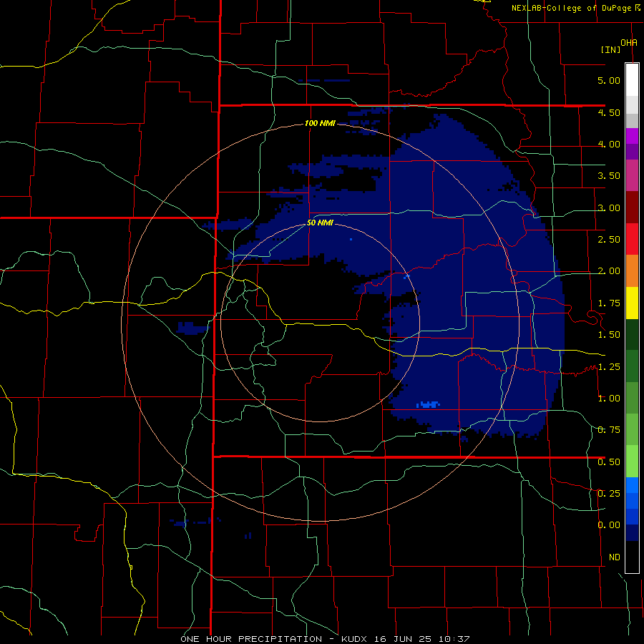Click the 0.75 legend value
This screenshot has height=644, width=644.
(609, 430)
